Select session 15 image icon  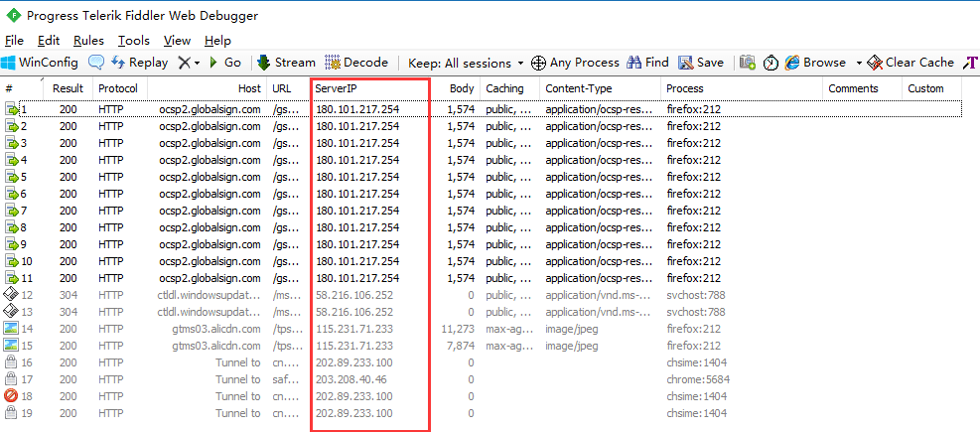pyautogui.click(x=12, y=346)
